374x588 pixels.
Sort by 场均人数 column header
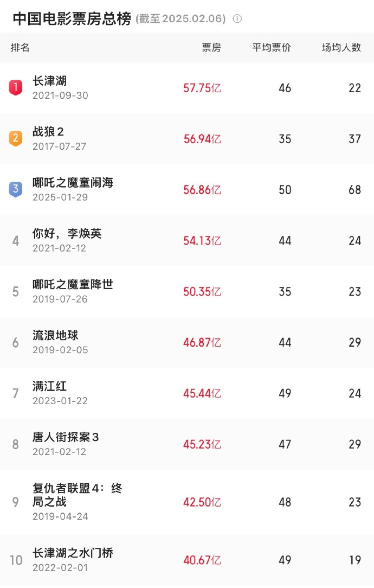click(341, 47)
